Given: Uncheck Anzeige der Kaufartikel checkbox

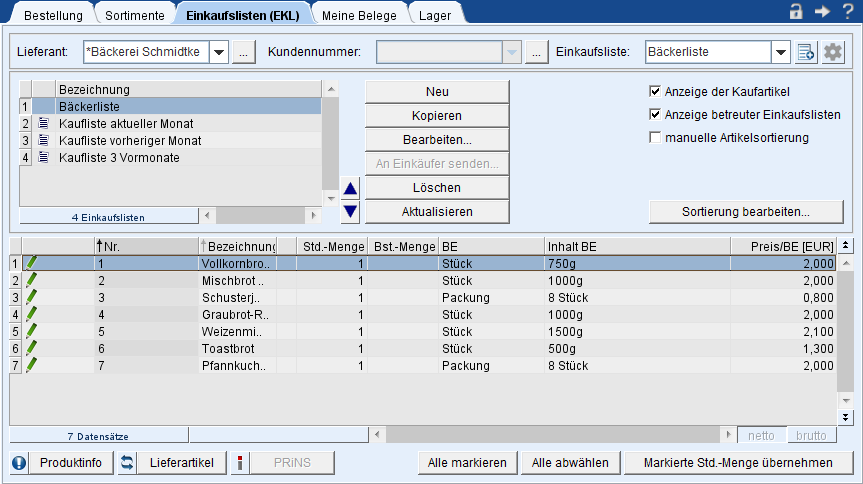Looking at the screenshot, I should [x=656, y=91].
